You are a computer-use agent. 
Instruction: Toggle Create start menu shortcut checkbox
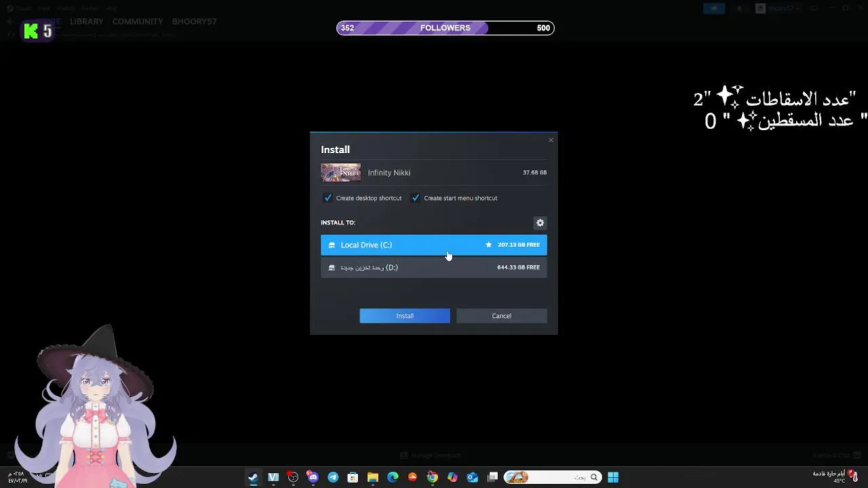click(416, 198)
